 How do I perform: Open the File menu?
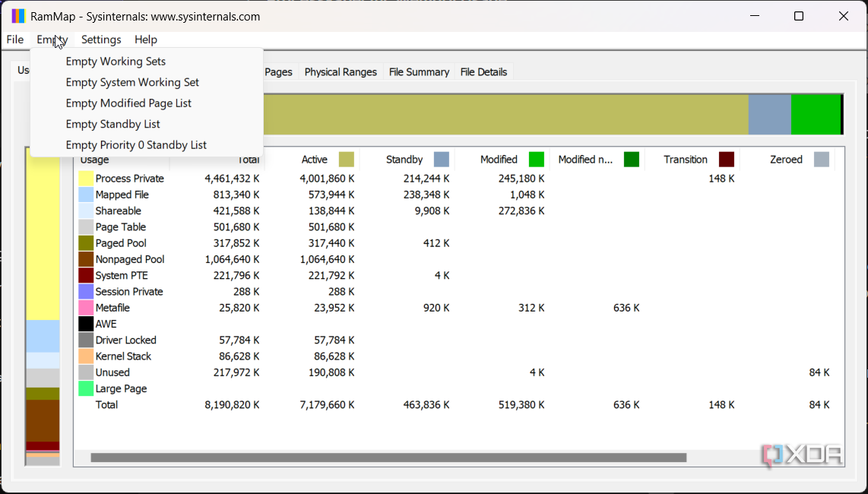click(15, 40)
